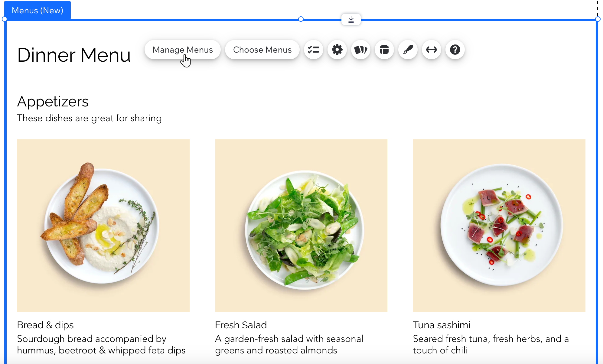The width and height of the screenshot is (603, 364).
Task: Toggle the menu item display layout
Action: [x=385, y=50]
